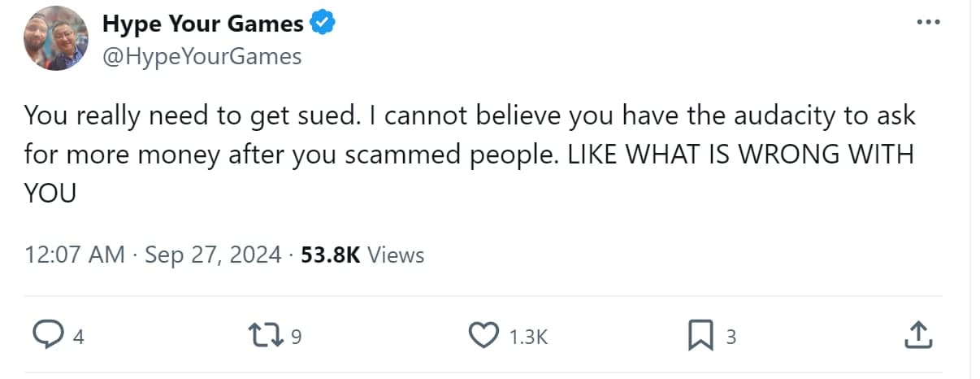Click the text "You really need to get sued"
This screenshot has height=379, width=980.
pyautogui.click(x=191, y=115)
